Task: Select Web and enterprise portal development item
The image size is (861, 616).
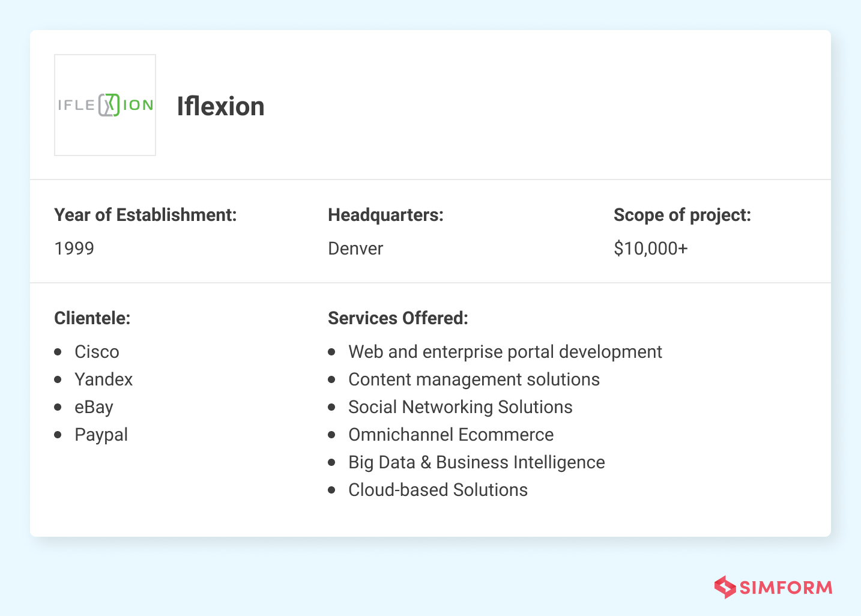Action: click(505, 352)
